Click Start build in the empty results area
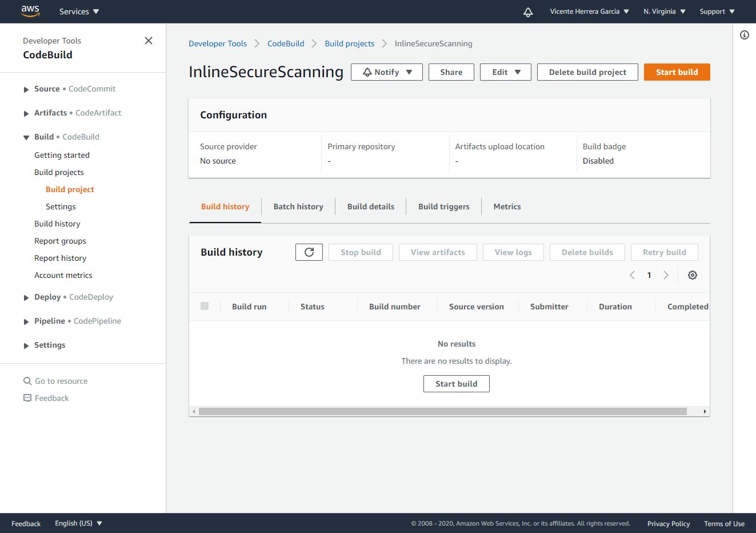 click(457, 384)
